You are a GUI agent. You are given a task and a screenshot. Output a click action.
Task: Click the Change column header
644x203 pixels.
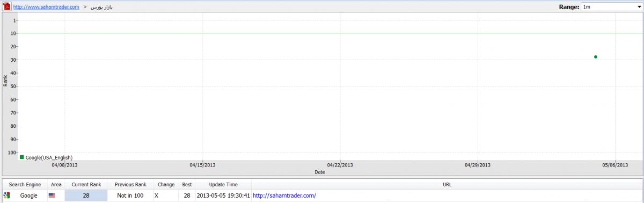point(166,184)
